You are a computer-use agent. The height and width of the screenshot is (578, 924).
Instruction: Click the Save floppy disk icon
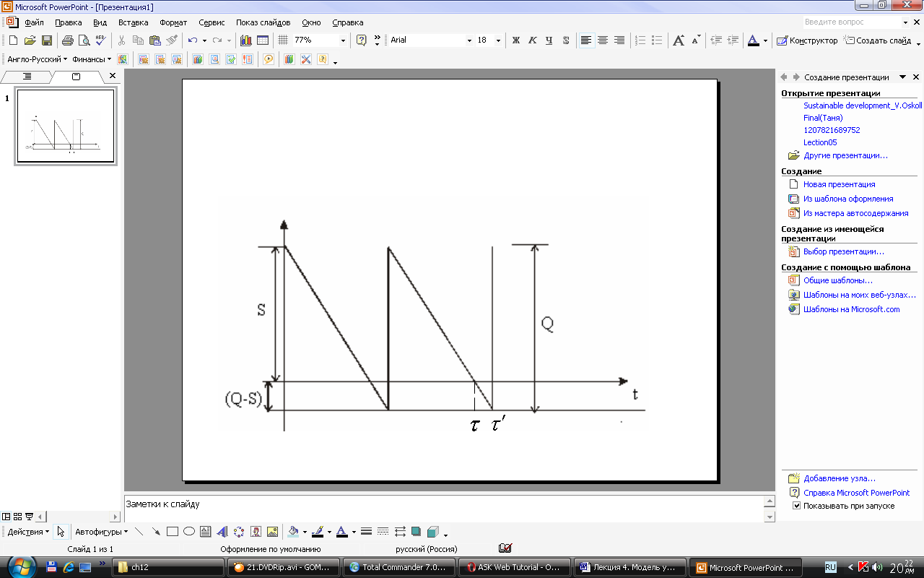point(47,40)
